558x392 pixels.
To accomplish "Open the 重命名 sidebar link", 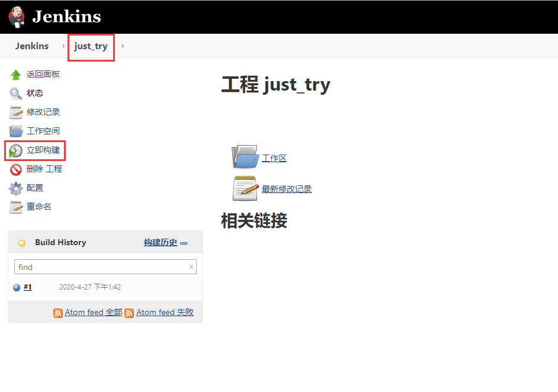I will [x=39, y=206].
